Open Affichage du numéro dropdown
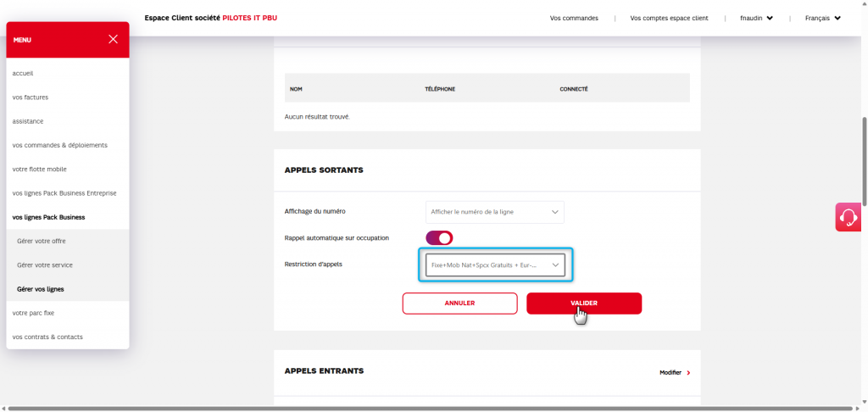Image resolution: width=868 pixels, height=412 pixels. click(x=494, y=212)
